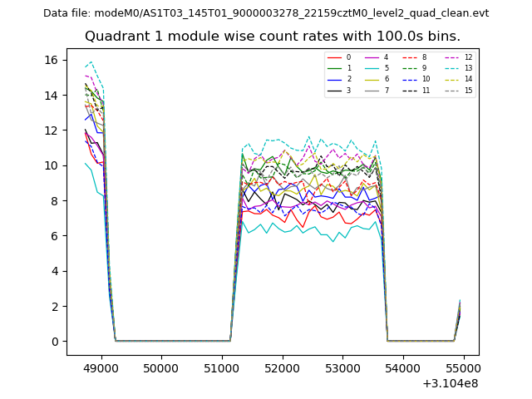Click the solid black legend entry 3

click(x=342, y=90)
